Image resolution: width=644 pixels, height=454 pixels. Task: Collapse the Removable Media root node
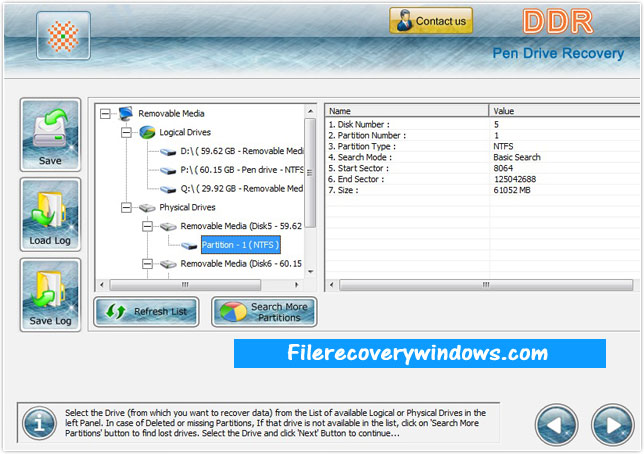(x=105, y=113)
